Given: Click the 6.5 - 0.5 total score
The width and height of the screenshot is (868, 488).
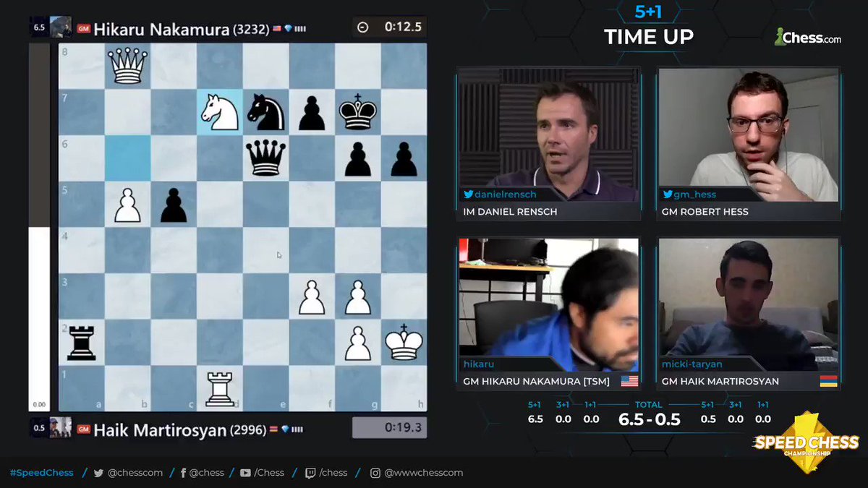Looking at the screenshot, I should (649, 419).
